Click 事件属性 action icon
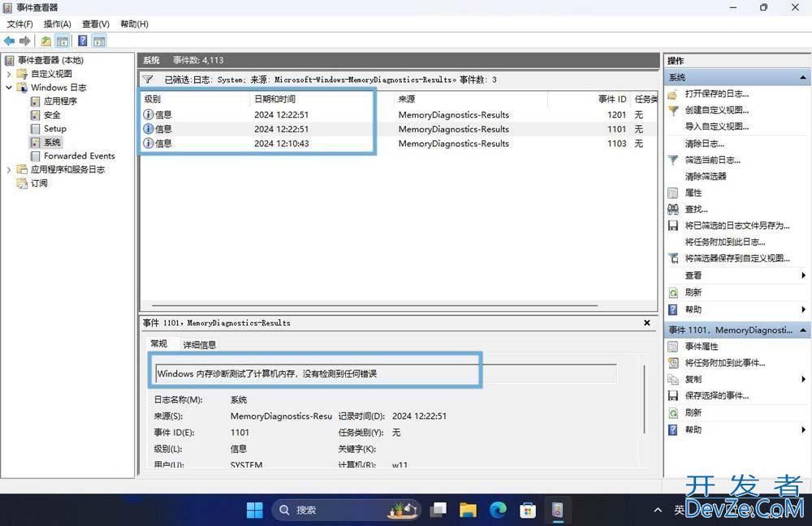 (672, 347)
